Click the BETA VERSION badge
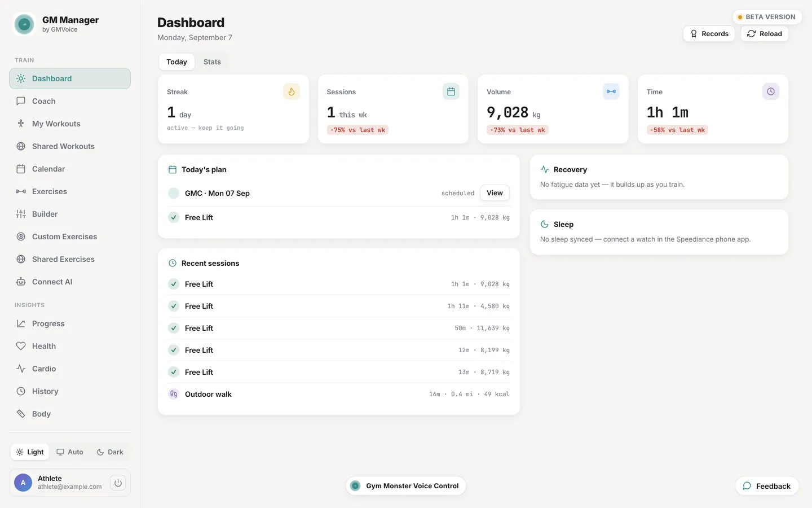This screenshot has height=508, width=812. coord(767,17)
